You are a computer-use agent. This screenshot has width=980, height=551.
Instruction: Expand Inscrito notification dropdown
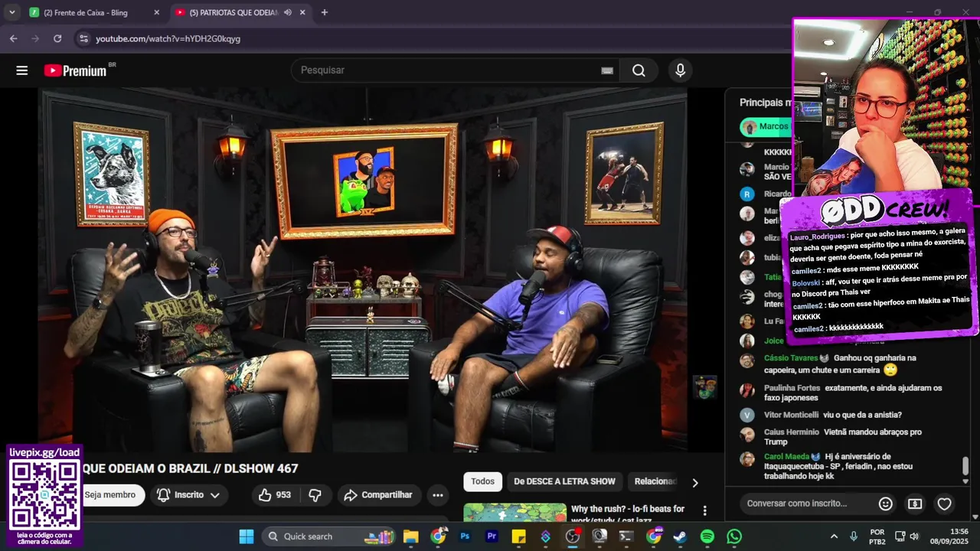click(x=189, y=495)
